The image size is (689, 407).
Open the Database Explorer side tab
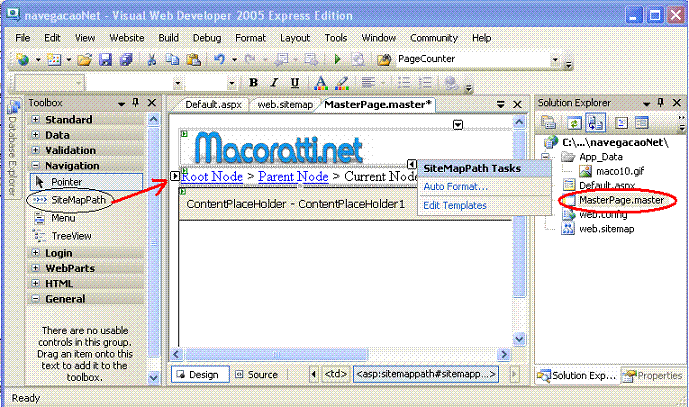13,149
